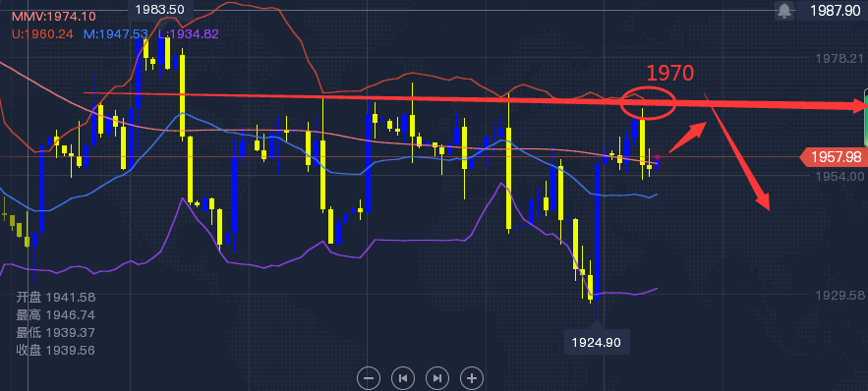Tap the 1983.50 high price marker
The image size is (868, 391).
click(x=160, y=9)
